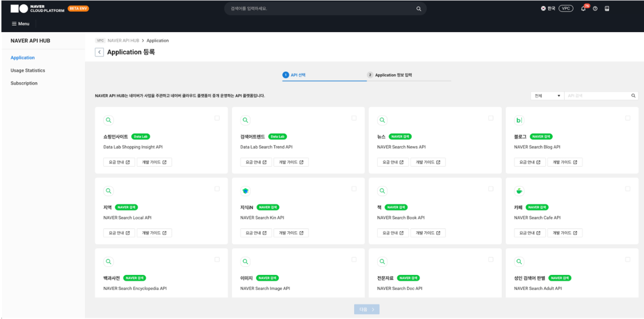The height and width of the screenshot is (319, 644).
Task: Click the 쇼핑인사이트 card search icon
Action: point(108,120)
